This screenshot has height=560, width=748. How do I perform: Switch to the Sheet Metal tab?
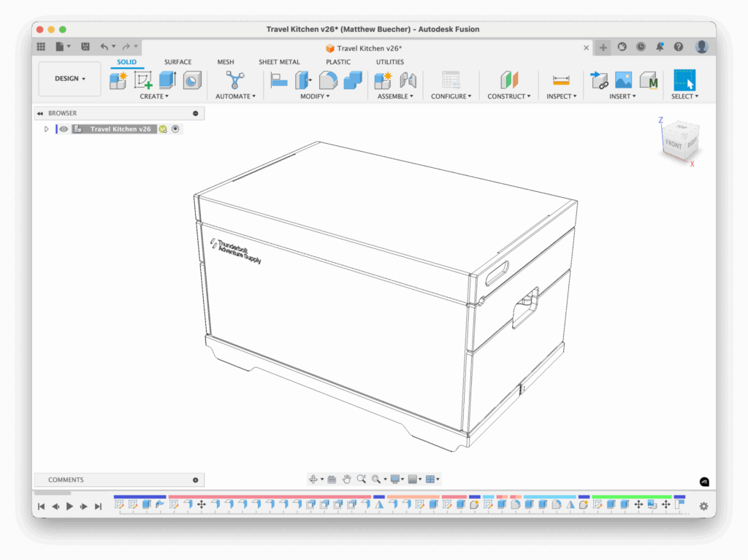pos(279,62)
